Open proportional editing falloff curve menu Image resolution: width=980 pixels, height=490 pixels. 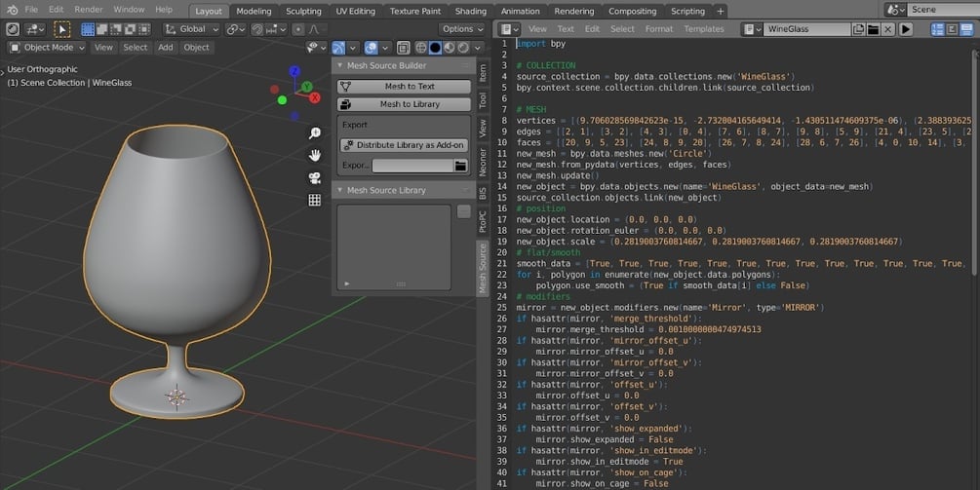[314, 29]
